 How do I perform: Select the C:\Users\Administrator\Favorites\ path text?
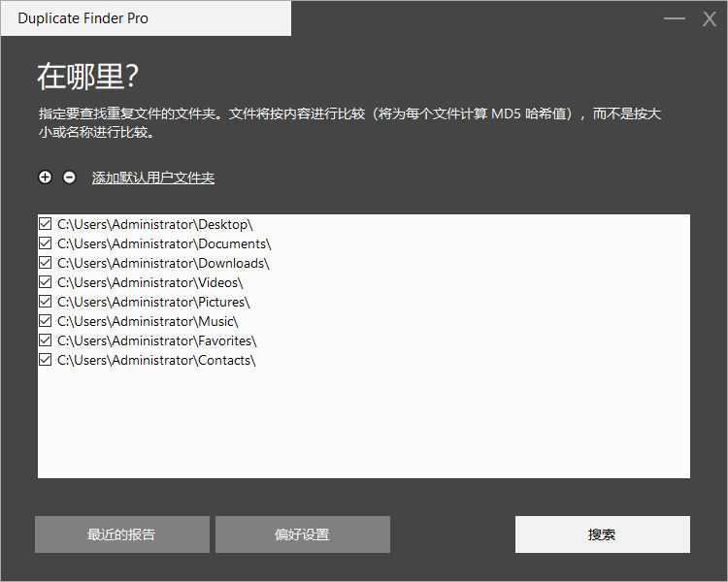point(157,341)
